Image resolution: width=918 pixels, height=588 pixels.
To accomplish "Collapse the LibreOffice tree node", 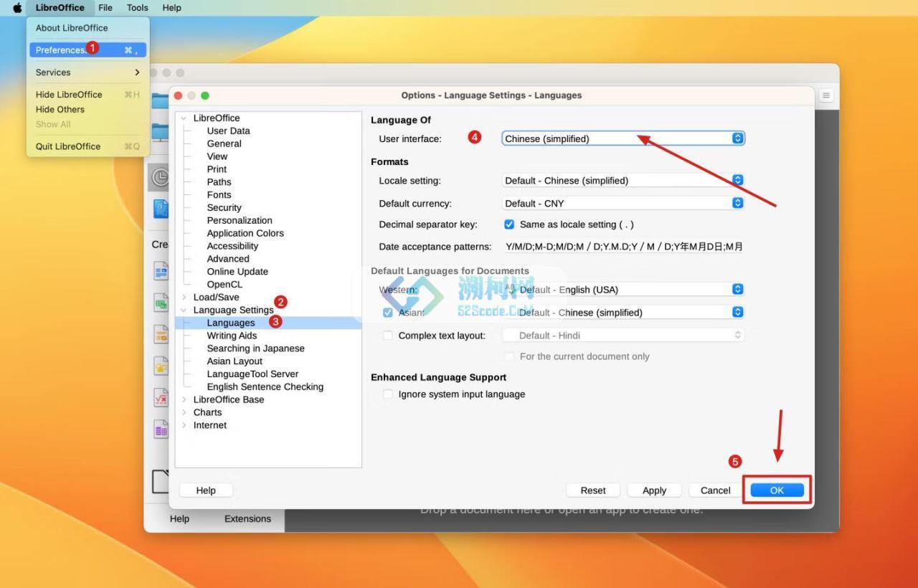I will (184, 118).
